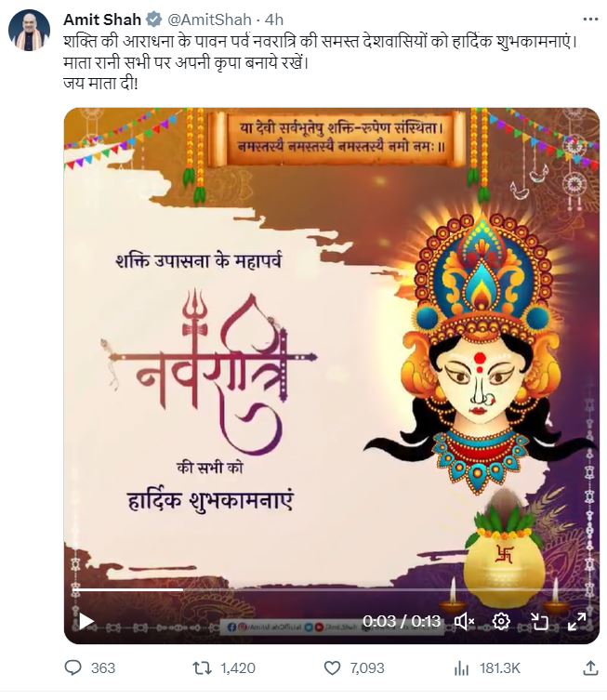Toggle picture-in-picture mode icon
The height and width of the screenshot is (700, 607).
pos(539,621)
